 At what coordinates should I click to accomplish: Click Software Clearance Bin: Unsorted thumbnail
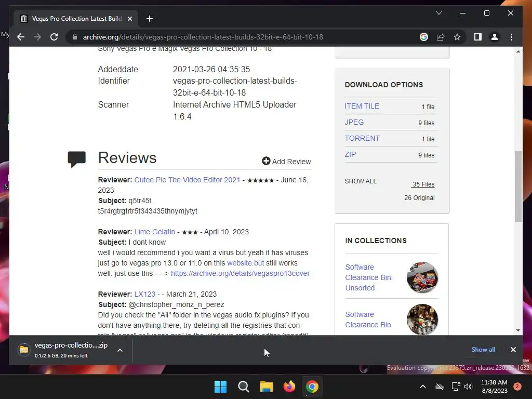coord(422,277)
